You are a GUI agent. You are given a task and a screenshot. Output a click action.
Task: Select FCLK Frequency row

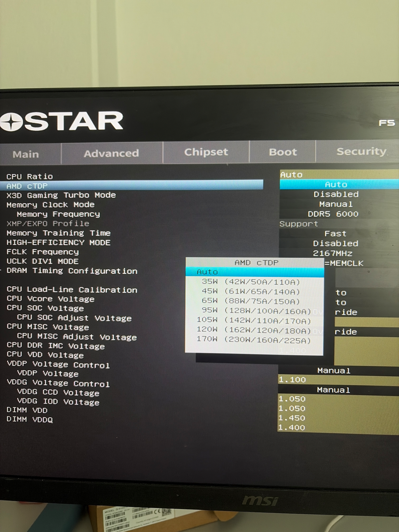pyautogui.click(x=43, y=252)
